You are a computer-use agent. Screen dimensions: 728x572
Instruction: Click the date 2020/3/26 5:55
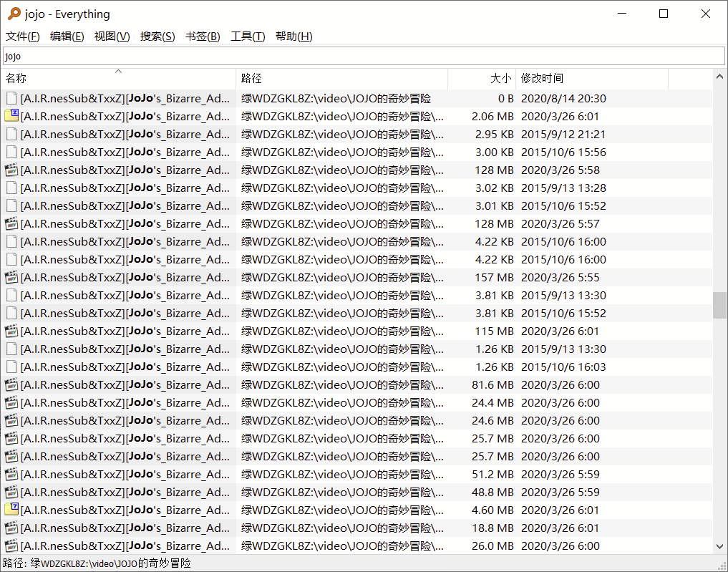coord(560,277)
